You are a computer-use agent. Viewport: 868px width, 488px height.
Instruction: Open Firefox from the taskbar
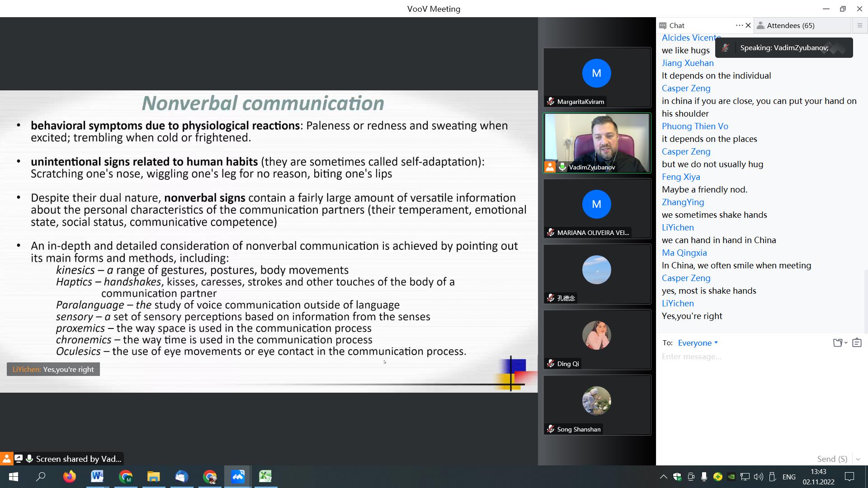69,477
